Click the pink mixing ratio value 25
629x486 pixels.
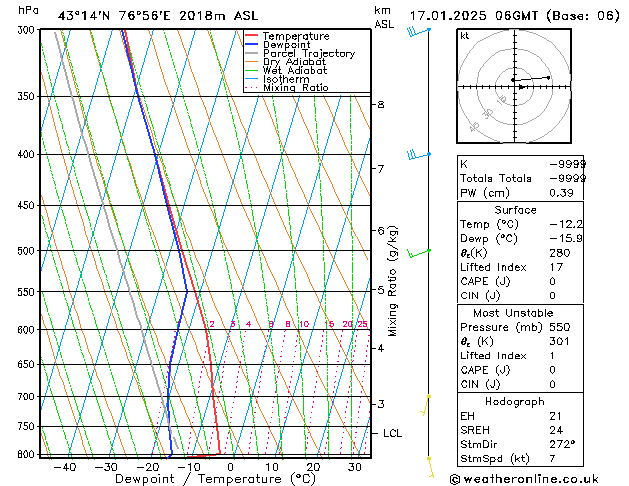click(x=363, y=324)
